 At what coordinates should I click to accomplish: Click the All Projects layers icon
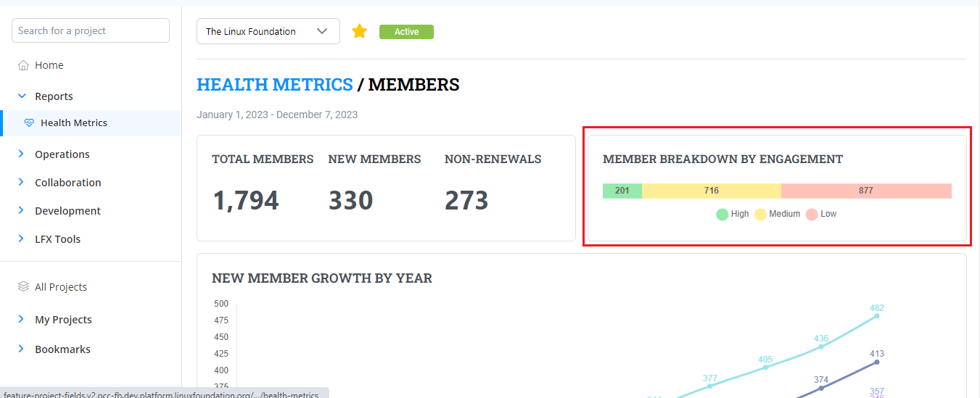point(23,287)
